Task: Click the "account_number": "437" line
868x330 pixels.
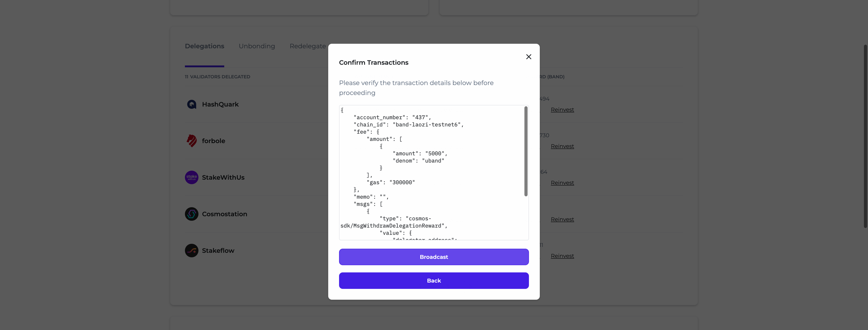Action: pyautogui.click(x=392, y=117)
